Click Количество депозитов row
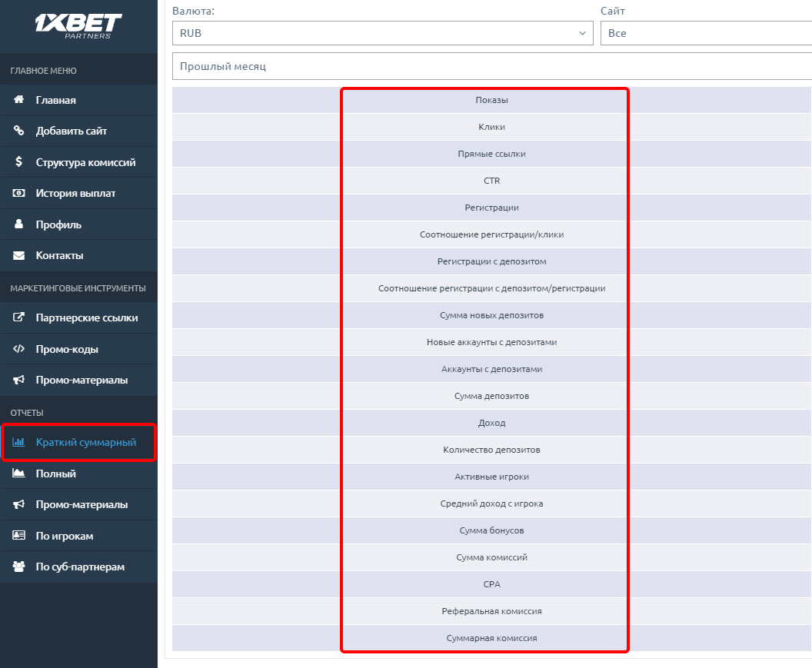 pyautogui.click(x=492, y=450)
